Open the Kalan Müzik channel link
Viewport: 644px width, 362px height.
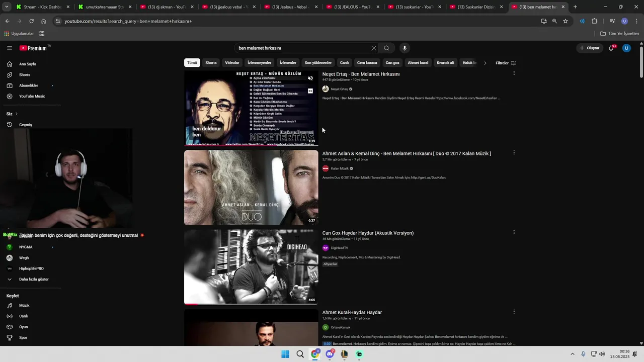coord(340,168)
